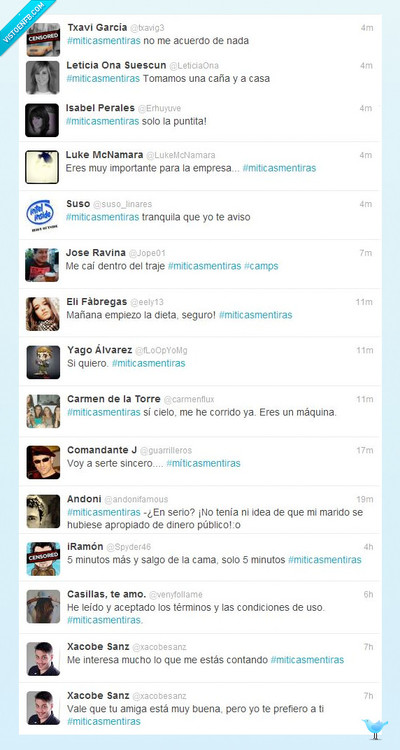Click Yago Álvarez's cartoon avatar
Screen dimensions: 400x750
tap(43, 362)
